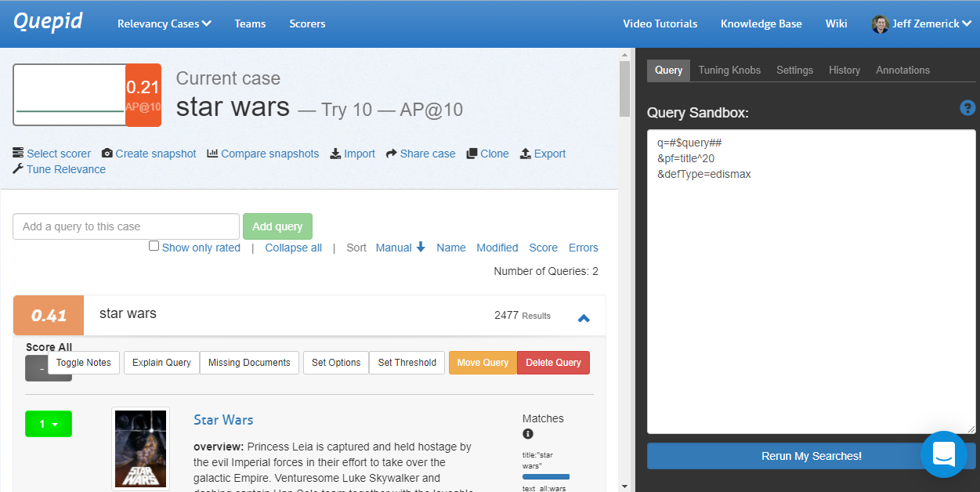This screenshot has height=492, width=980.
Task: Switch to the Query tab
Action: click(669, 70)
